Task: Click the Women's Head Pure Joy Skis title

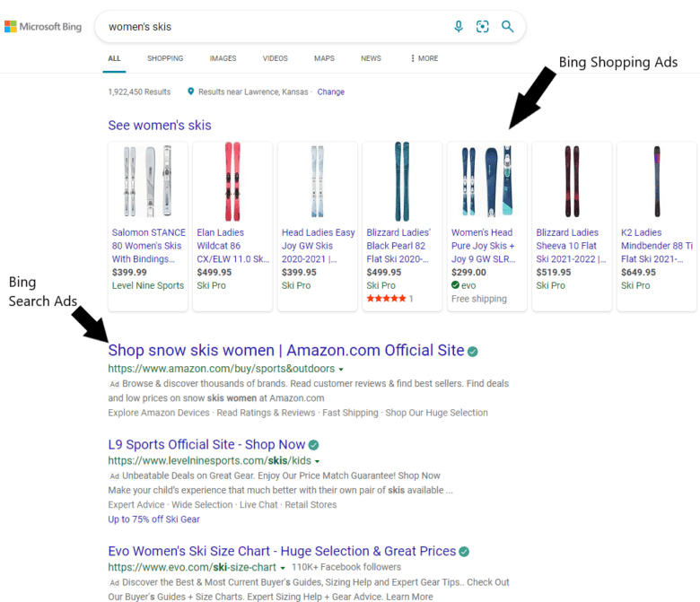Action: [483, 246]
